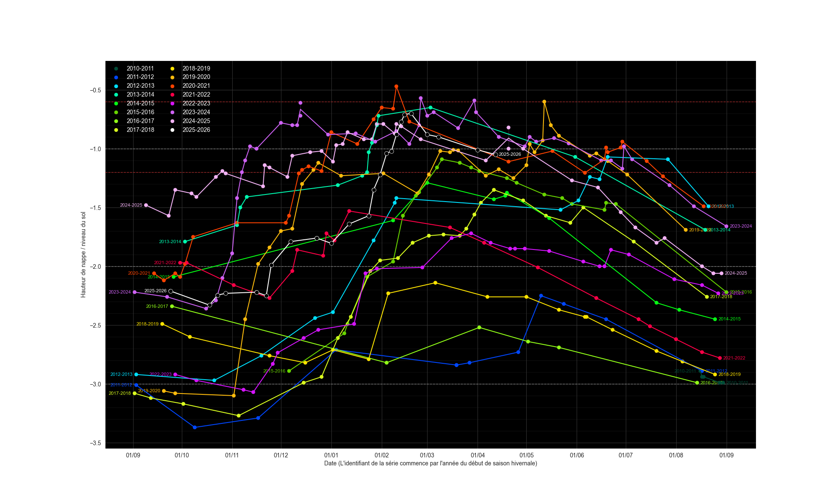Image resolution: width=840 pixels, height=504 pixels.
Task: Click the 01/05 x-axis tick label
Action: [x=526, y=455]
